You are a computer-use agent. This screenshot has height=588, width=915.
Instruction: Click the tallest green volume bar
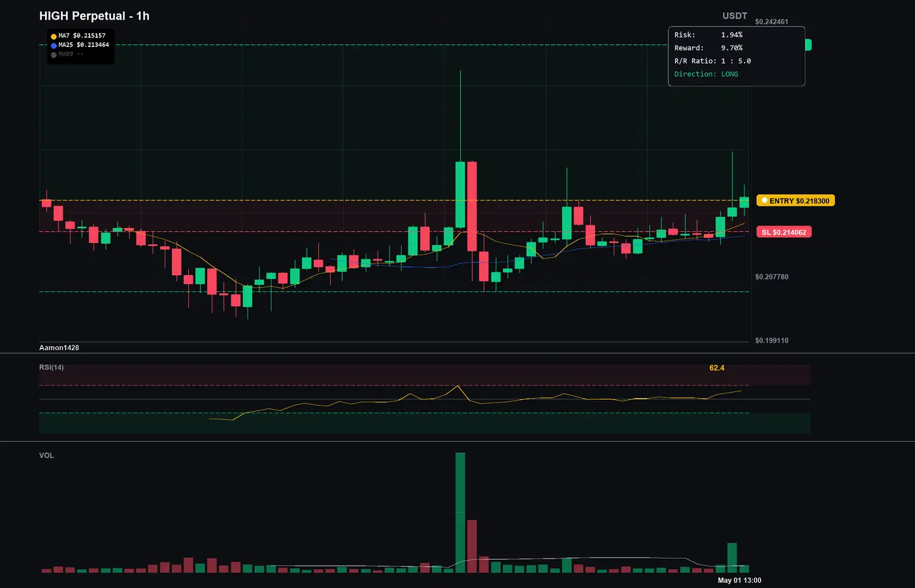[460, 513]
